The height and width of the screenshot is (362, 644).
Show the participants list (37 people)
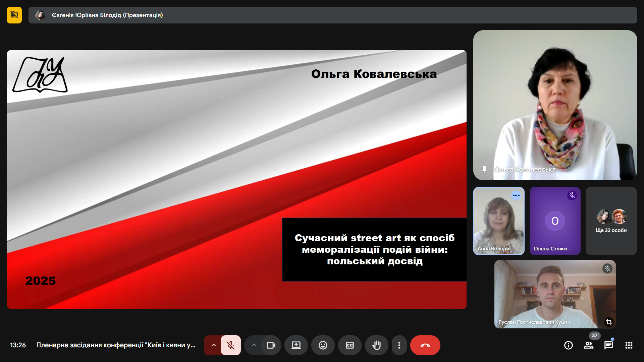tap(588, 345)
